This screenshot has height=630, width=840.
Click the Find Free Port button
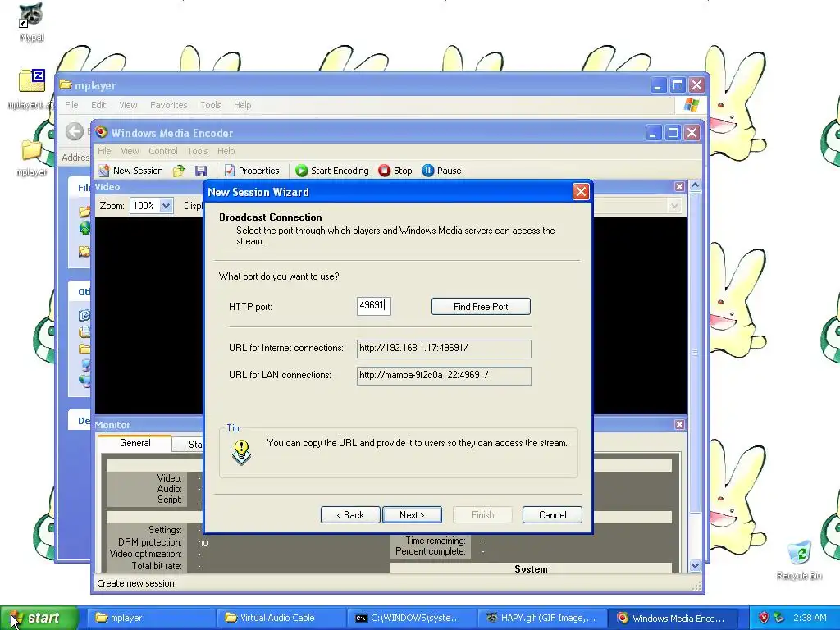(x=481, y=307)
